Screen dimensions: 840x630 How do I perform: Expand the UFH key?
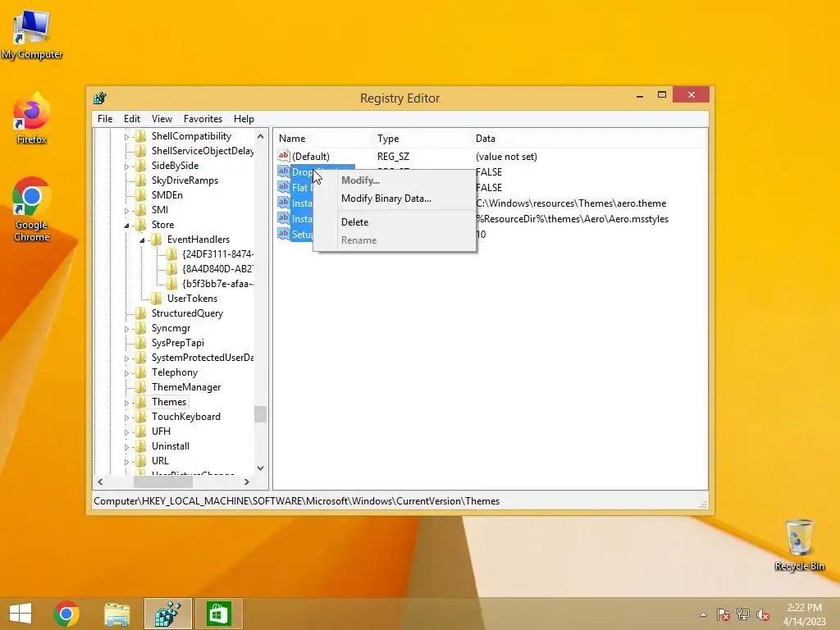click(x=127, y=432)
